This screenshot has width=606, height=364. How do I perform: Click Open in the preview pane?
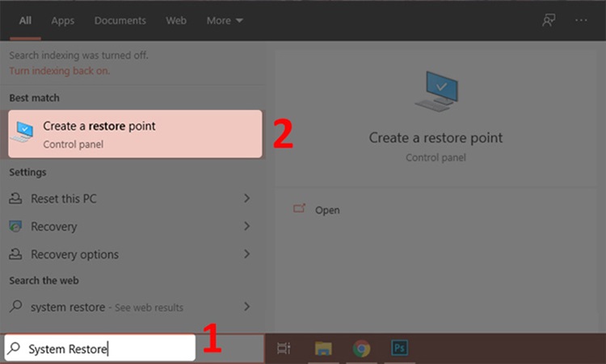tap(326, 210)
